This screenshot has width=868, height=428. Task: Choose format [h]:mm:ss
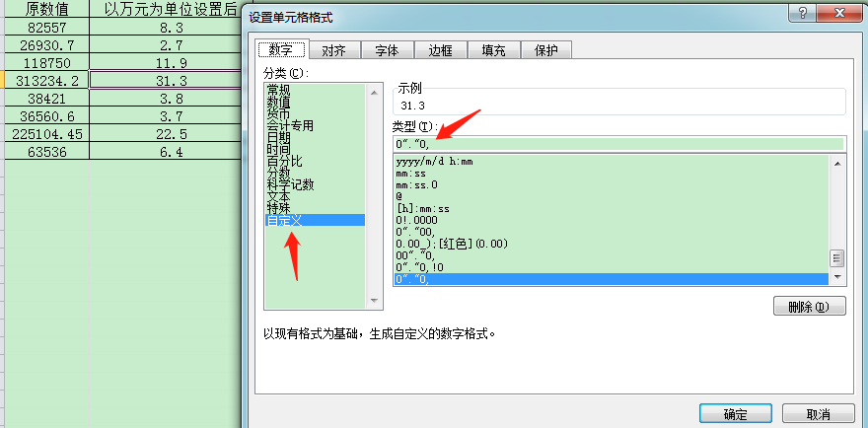612,209
